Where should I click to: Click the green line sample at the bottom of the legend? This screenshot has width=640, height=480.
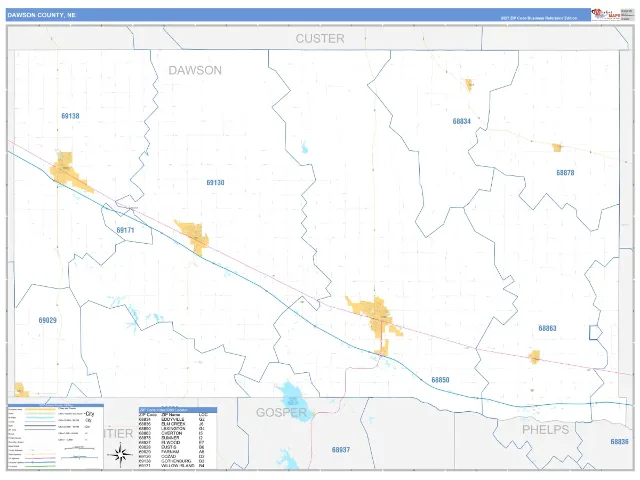point(40,466)
